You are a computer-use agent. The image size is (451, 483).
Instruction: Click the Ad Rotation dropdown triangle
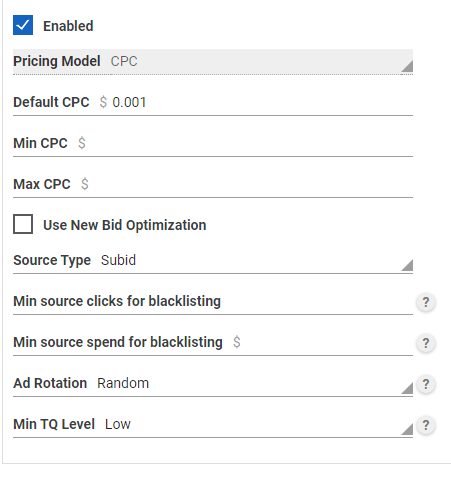(407, 388)
